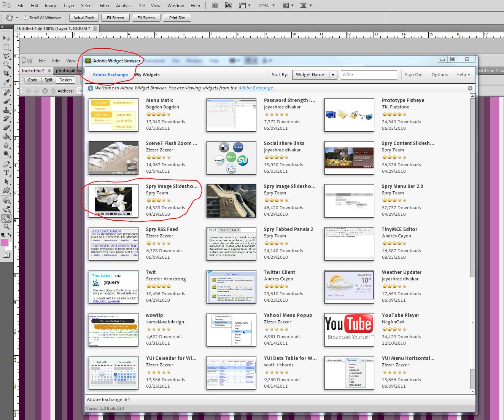The image size is (504, 420).
Task: Select the Dodge tool
Action: click(x=6, y=154)
